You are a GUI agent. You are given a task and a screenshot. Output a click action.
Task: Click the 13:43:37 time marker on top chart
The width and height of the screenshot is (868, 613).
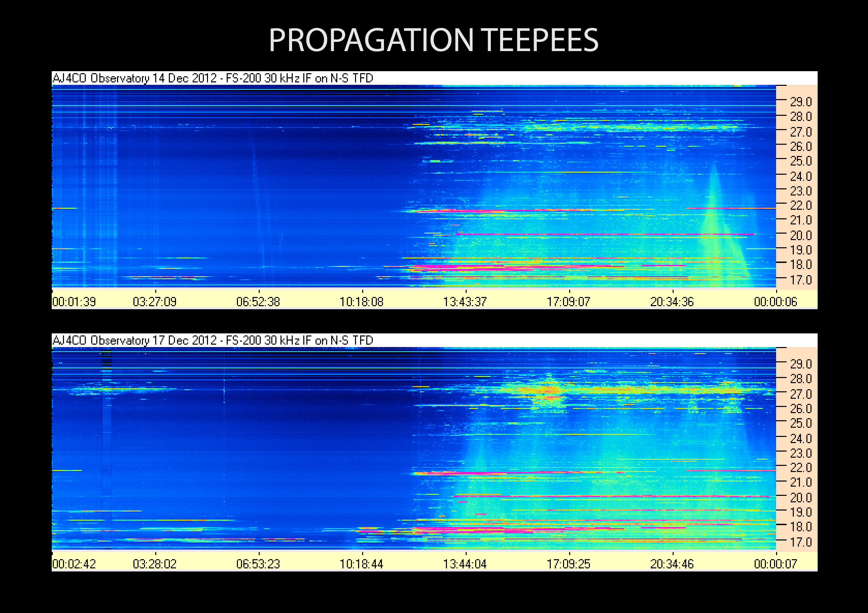465,302
